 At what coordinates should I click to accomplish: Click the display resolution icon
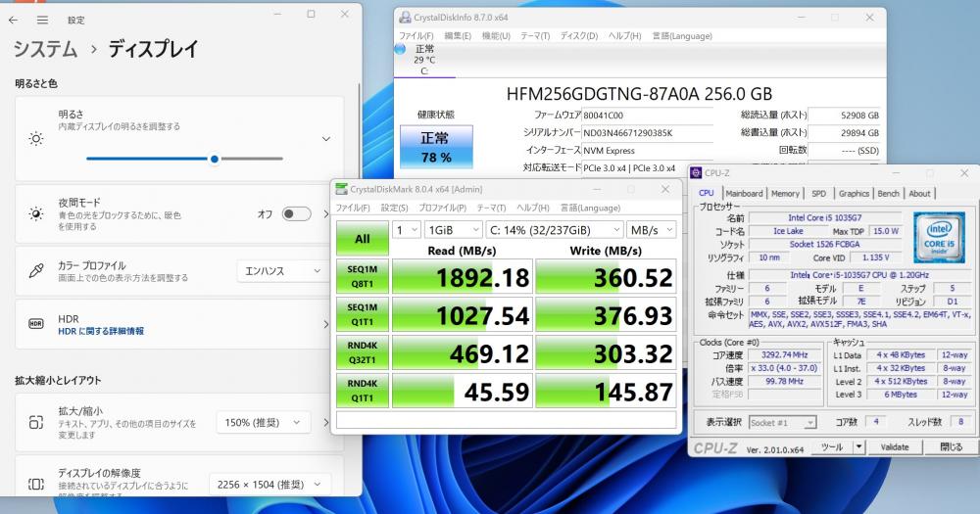36,484
